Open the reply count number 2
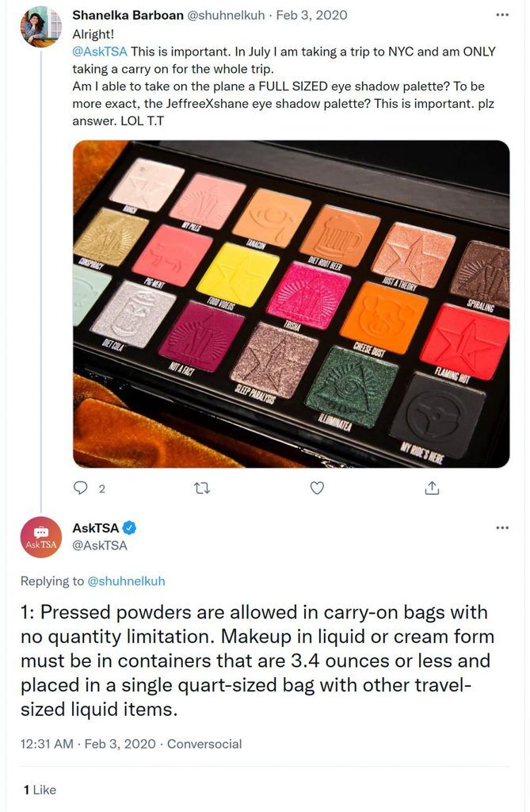This screenshot has height=812, width=530. tap(101, 488)
